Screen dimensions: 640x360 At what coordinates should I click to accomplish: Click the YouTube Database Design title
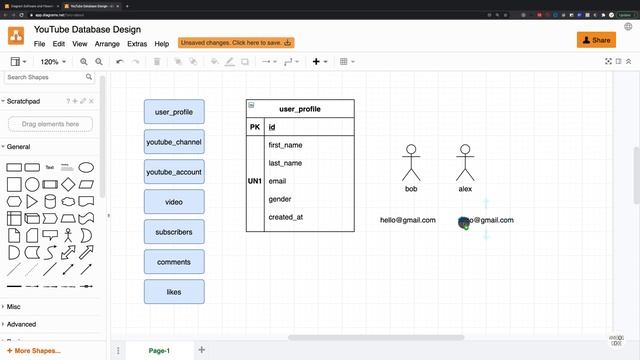point(87,29)
